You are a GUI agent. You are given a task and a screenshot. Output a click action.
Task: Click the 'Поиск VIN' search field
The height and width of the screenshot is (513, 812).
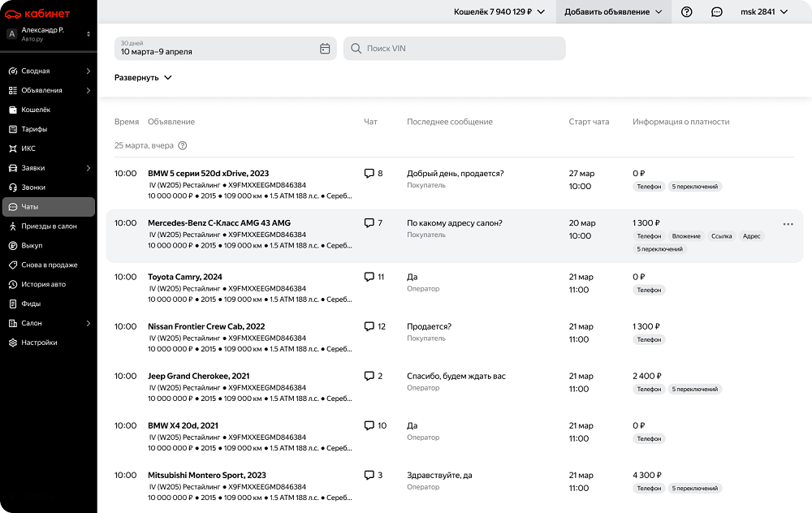455,49
